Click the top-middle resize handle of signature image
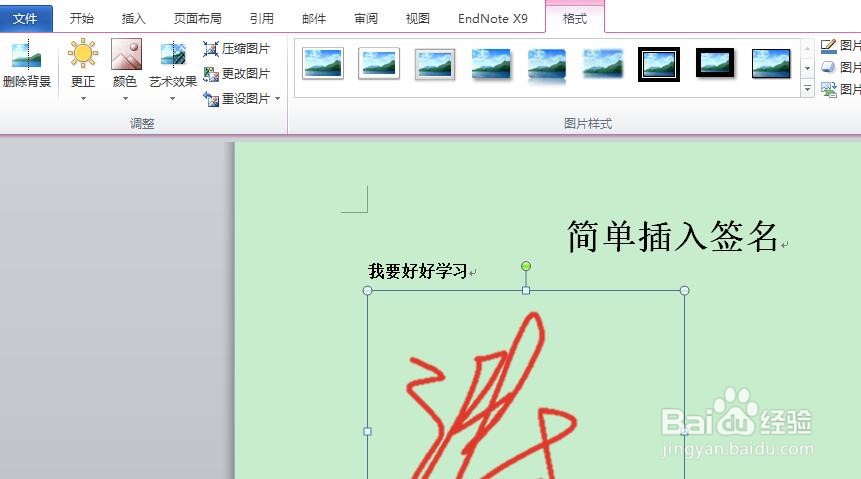 (x=526, y=291)
